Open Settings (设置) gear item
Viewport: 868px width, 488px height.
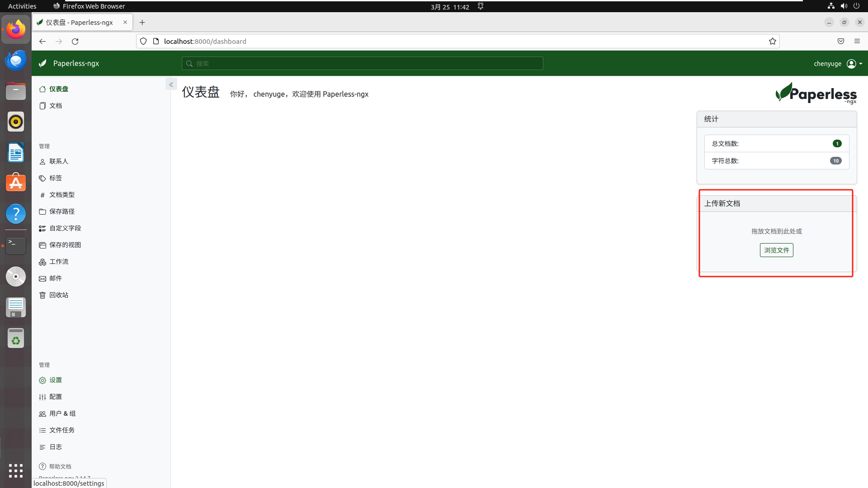(55, 380)
